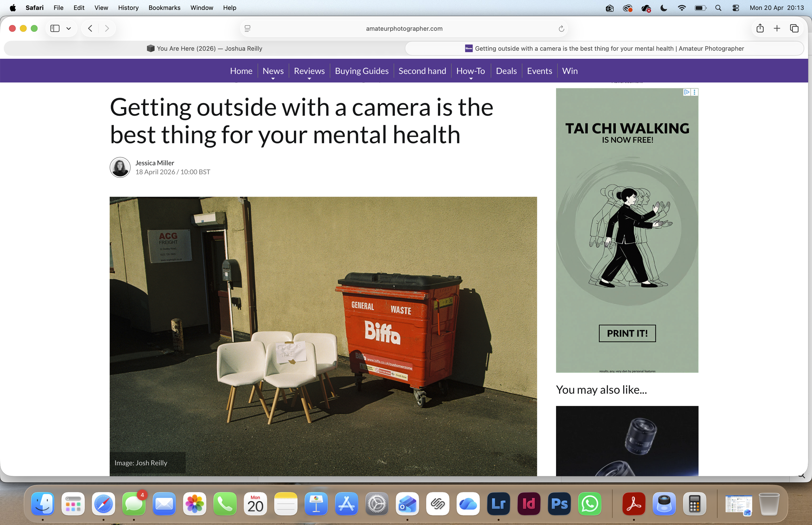812x525 pixels.
Task: Click the Share icon in Safari toolbar
Action: pos(760,28)
